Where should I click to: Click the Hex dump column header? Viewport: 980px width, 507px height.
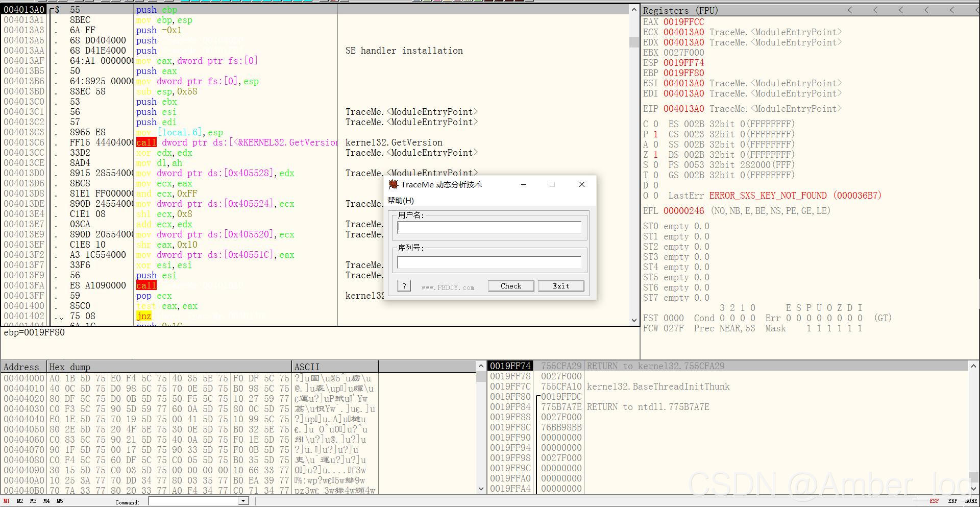point(169,367)
